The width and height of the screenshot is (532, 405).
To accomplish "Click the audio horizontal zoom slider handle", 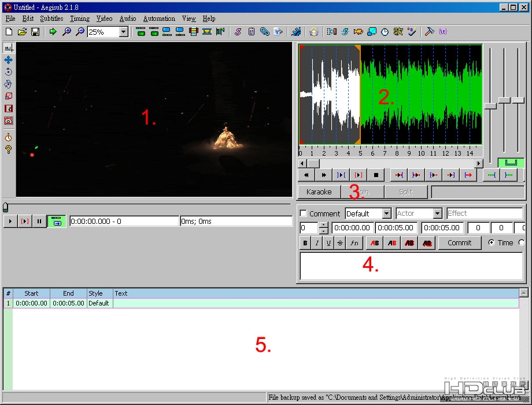I will (490, 106).
